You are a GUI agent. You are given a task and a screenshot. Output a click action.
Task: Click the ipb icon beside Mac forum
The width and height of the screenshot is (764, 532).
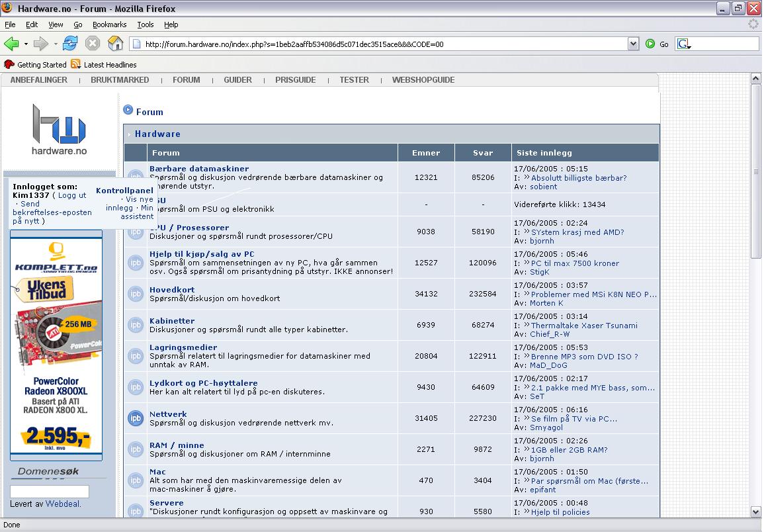pyautogui.click(x=136, y=480)
